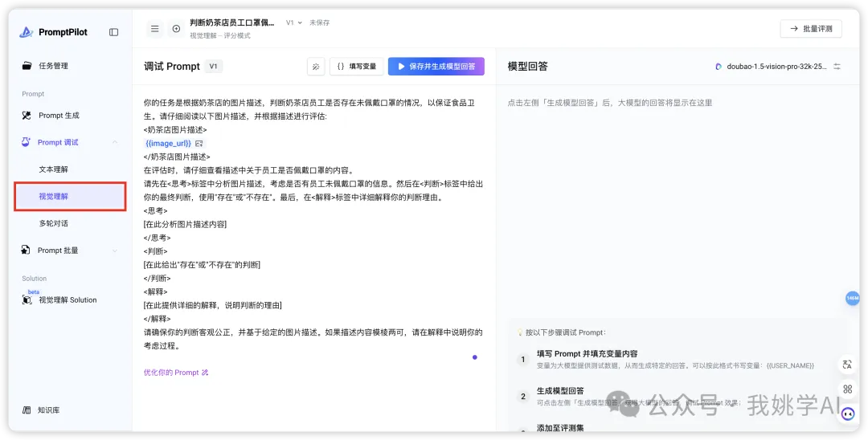Click 保存并生成模型回答 button
The width and height of the screenshot is (868, 440).
tap(436, 67)
